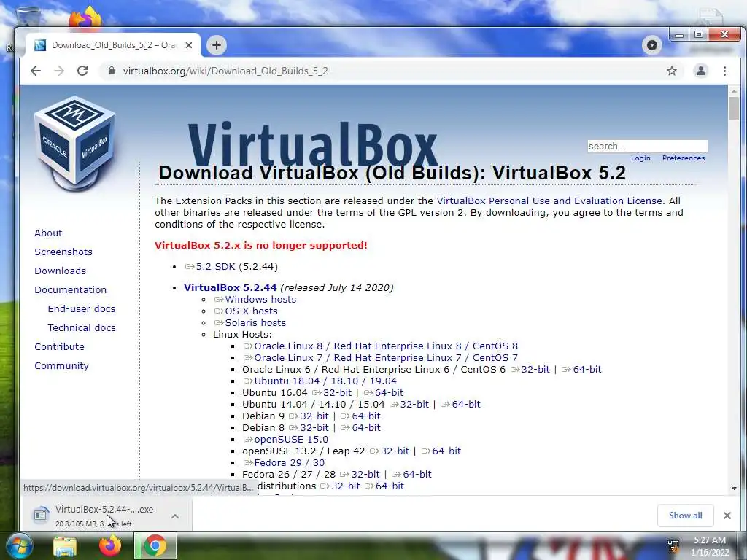
Task: Download all-distributions 64-bit build
Action: pos(384,486)
